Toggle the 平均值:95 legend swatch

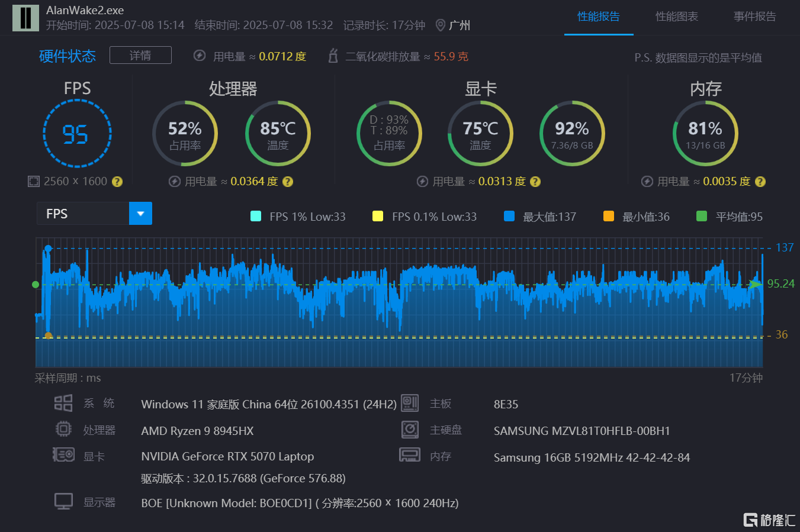point(702,216)
